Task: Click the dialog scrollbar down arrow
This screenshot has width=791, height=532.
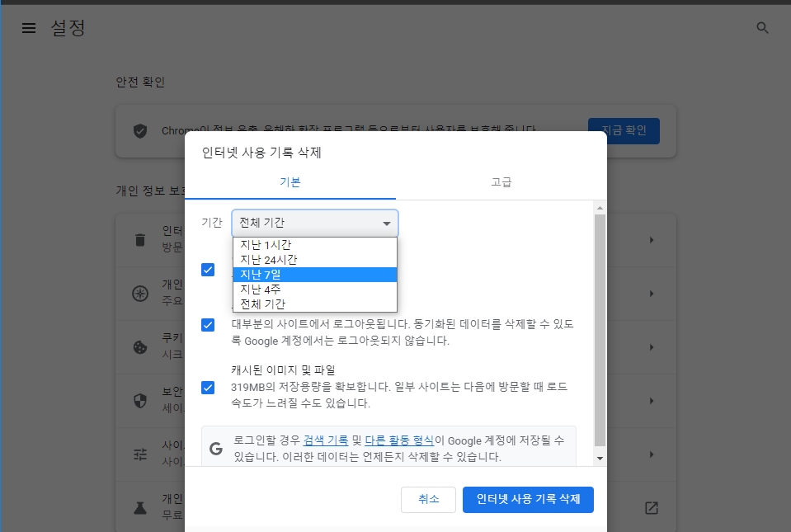Action: pos(600,459)
